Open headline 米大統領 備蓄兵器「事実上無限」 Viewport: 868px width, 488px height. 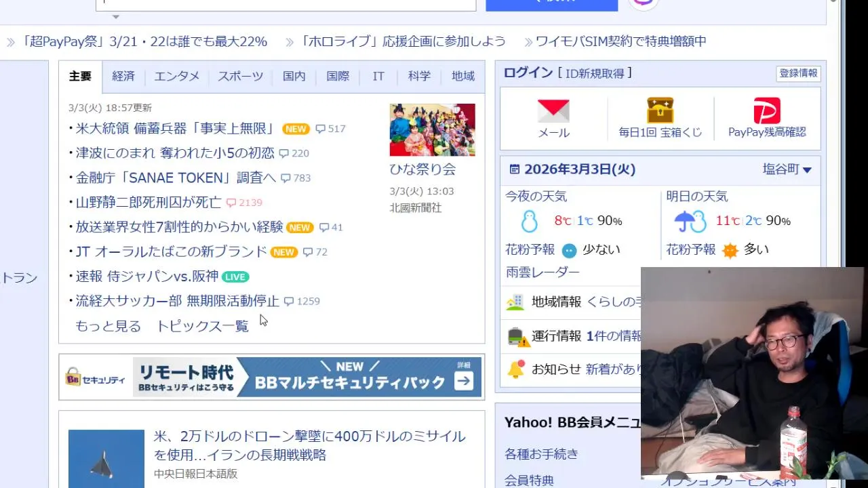(x=176, y=129)
